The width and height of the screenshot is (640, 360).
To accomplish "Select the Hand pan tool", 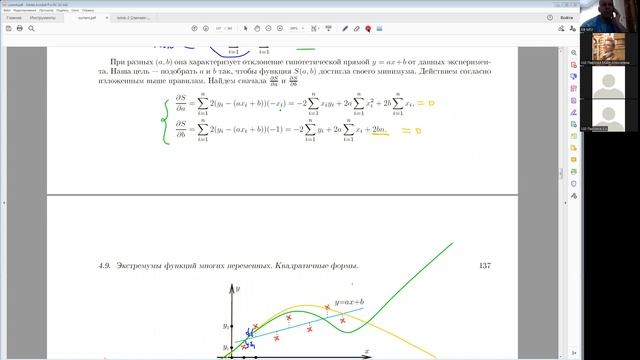I will (x=257, y=29).
